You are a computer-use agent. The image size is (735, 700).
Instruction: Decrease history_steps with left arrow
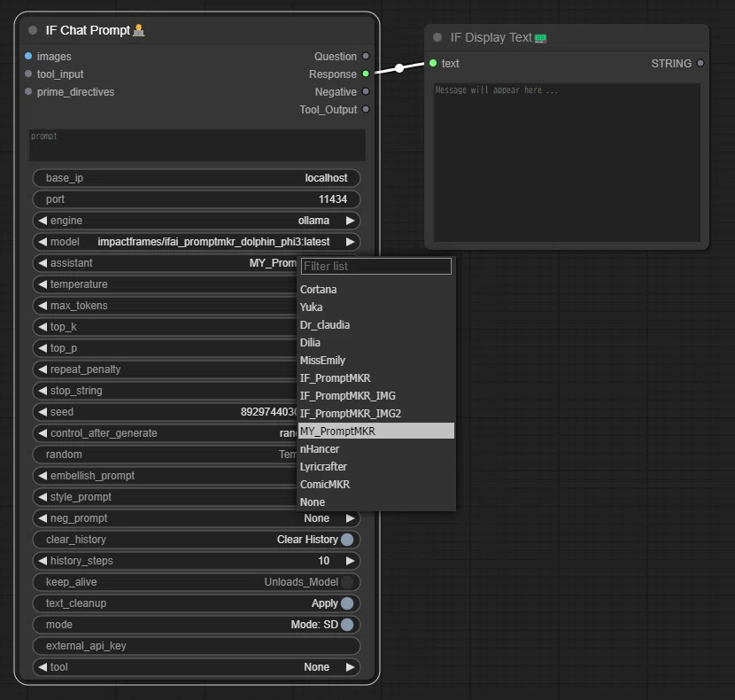coord(43,561)
